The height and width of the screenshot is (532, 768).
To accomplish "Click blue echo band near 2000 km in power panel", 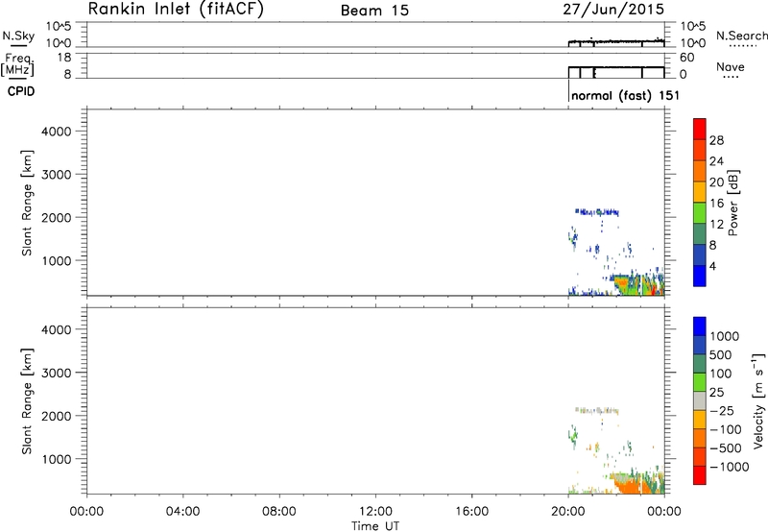I will [597, 212].
